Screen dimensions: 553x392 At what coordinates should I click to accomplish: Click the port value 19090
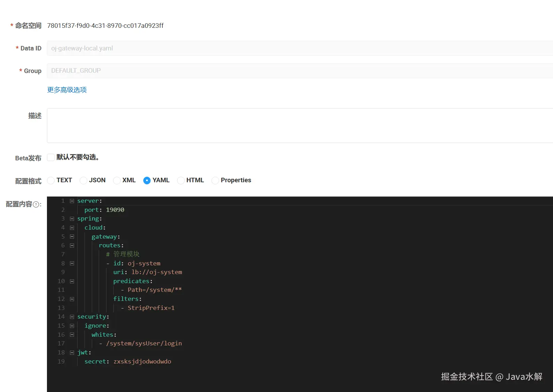pos(115,210)
